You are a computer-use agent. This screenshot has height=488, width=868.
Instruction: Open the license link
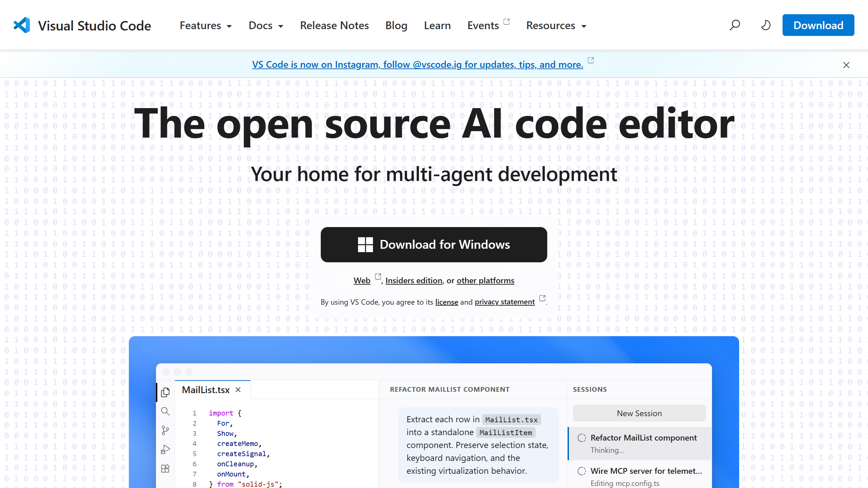tap(447, 302)
